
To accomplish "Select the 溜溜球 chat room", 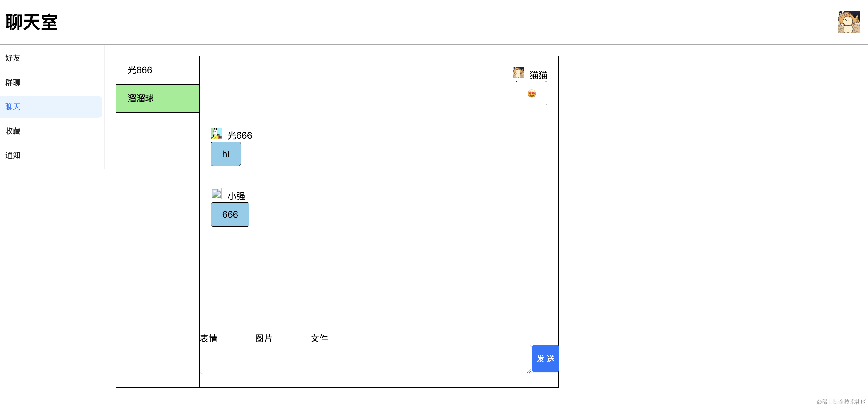I will (x=157, y=98).
